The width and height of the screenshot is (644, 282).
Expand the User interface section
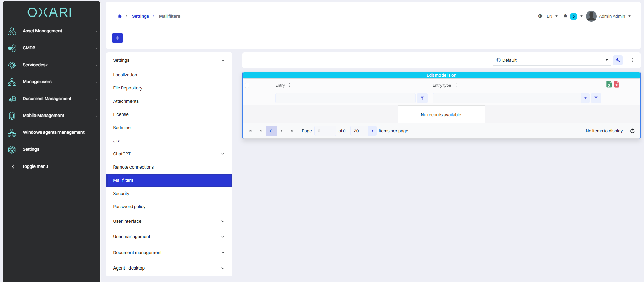click(223, 221)
